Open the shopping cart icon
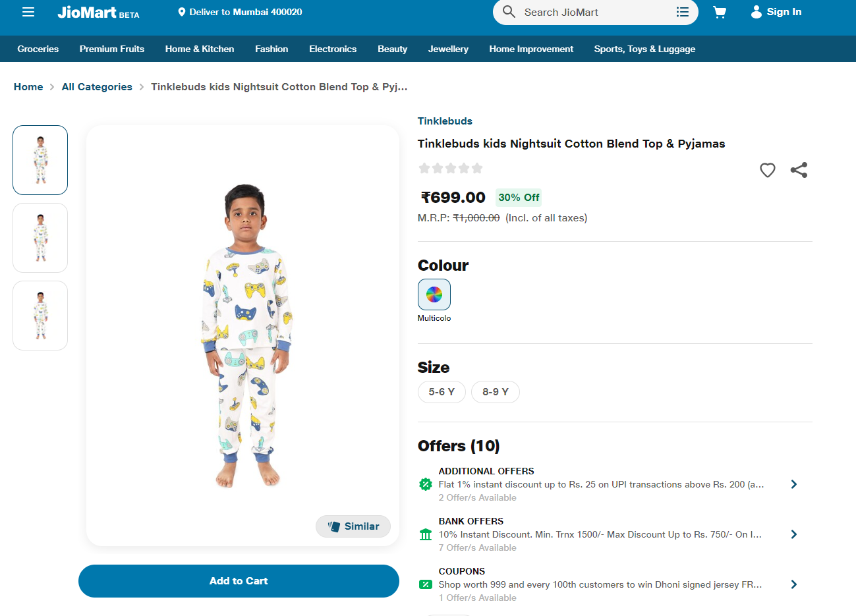Viewport: 856px width, 616px height. [x=720, y=12]
